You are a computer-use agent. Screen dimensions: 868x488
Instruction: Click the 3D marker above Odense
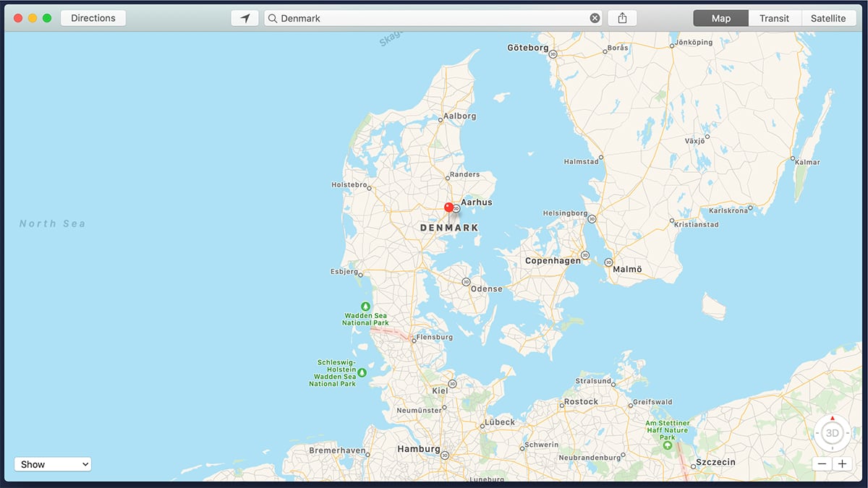coord(466,281)
